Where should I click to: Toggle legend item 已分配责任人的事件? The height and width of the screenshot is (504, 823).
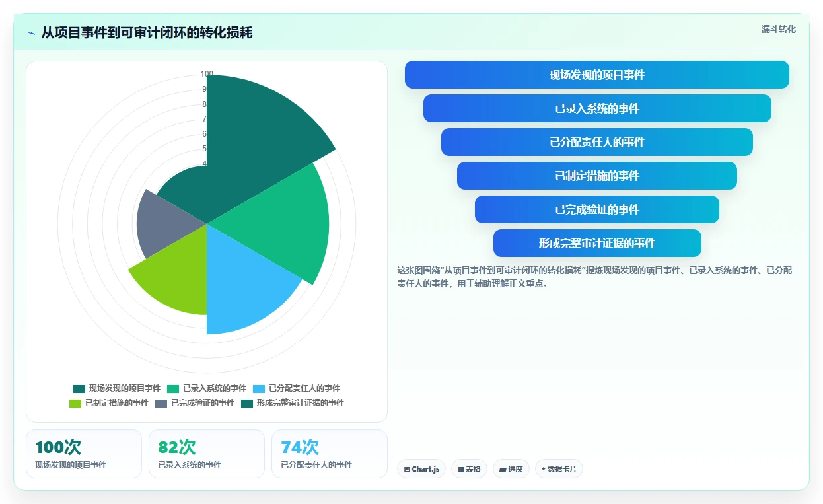tap(296, 388)
